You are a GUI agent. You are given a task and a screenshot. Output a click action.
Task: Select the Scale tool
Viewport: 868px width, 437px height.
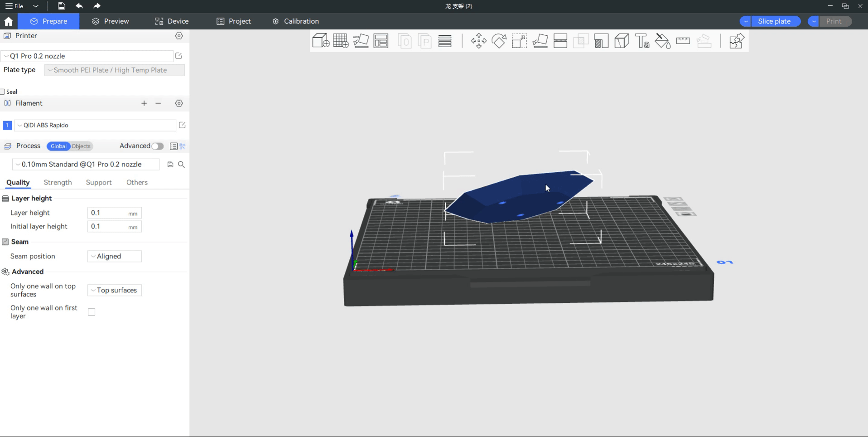coord(519,41)
